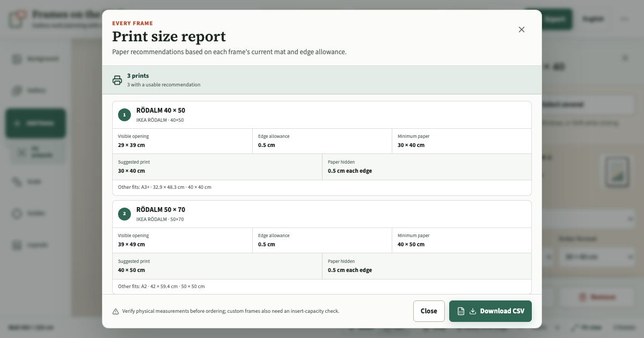The height and width of the screenshot is (338, 644).
Task: Click the red Remove button behind the dialog
Action: [x=597, y=297]
